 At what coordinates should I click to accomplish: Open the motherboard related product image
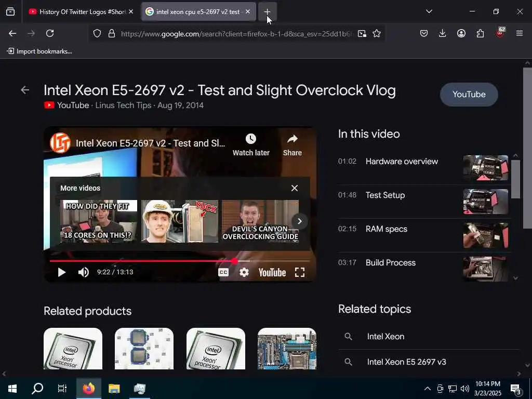pos(287,349)
